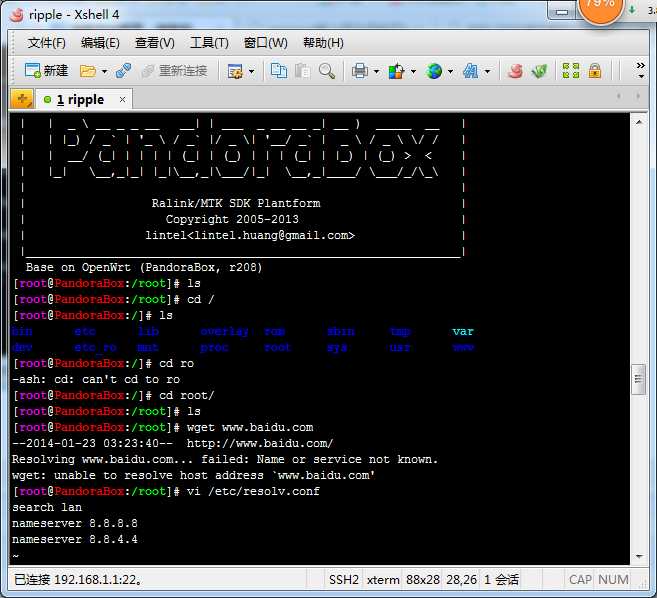This screenshot has width=657, height=598.
Task: Click the xterm status bar entry
Action: pyautogui.click(x=383, y=580)
